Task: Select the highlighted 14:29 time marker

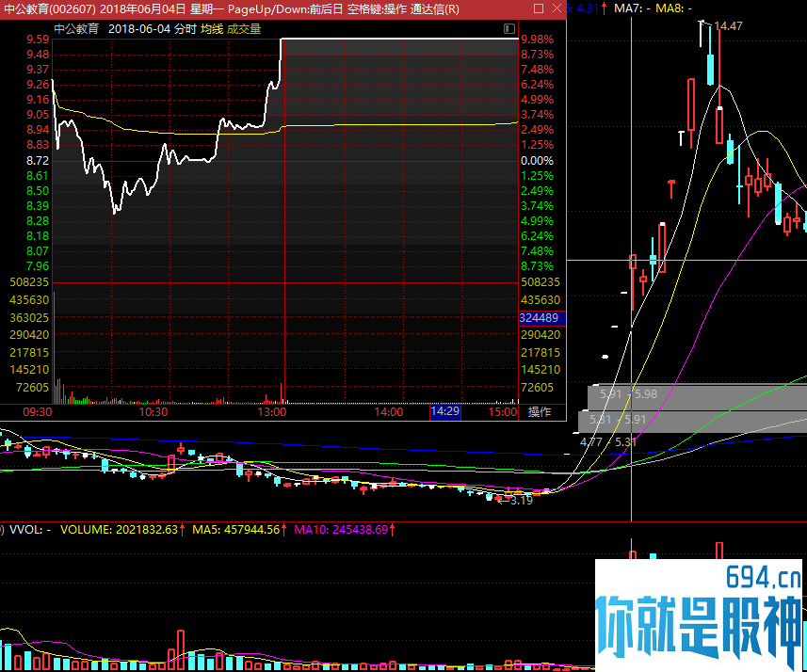Action: [x=445, y=411]
